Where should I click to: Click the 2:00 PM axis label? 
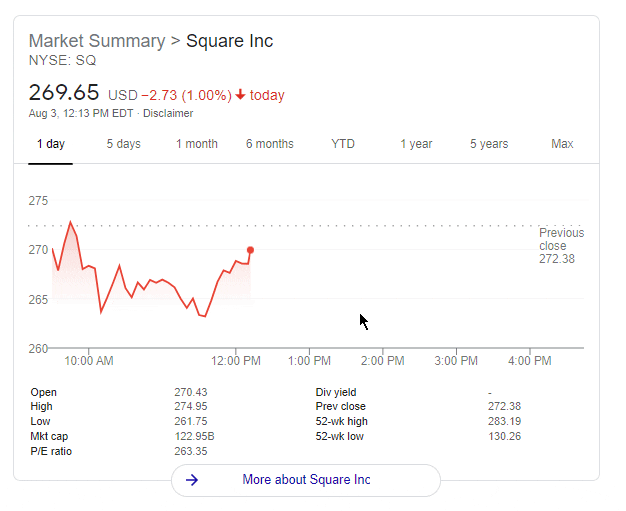tap(382, 361)
